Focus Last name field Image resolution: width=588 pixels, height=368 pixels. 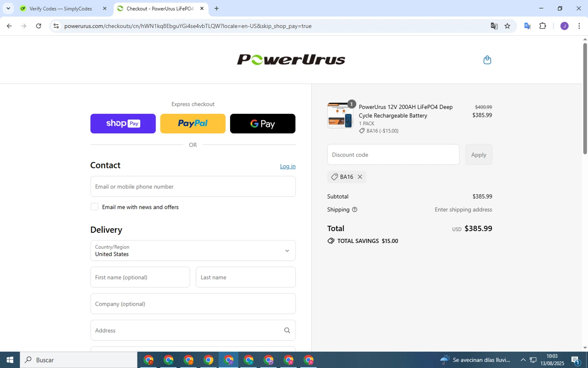[x=245, y=277]
